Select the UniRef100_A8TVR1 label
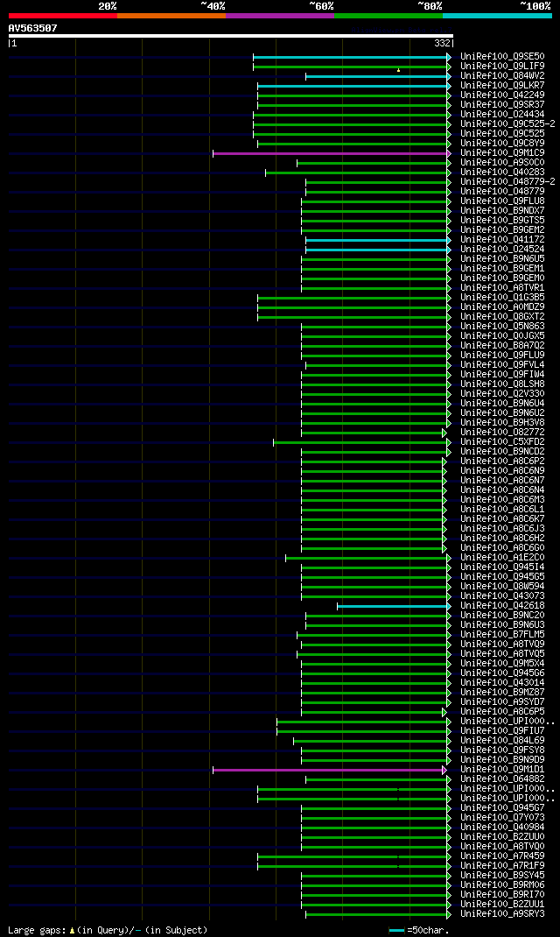 pyautogui.click(x=502, y=288)
